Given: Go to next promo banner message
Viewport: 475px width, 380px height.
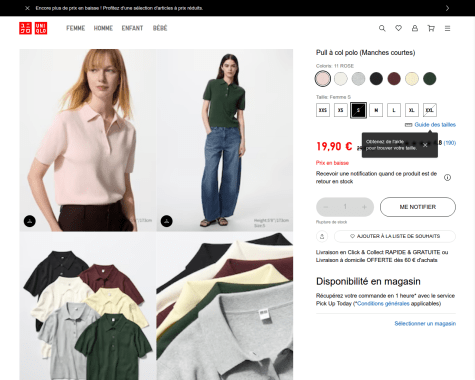Looking at the screenshot, I should click(x=447, y=8).
